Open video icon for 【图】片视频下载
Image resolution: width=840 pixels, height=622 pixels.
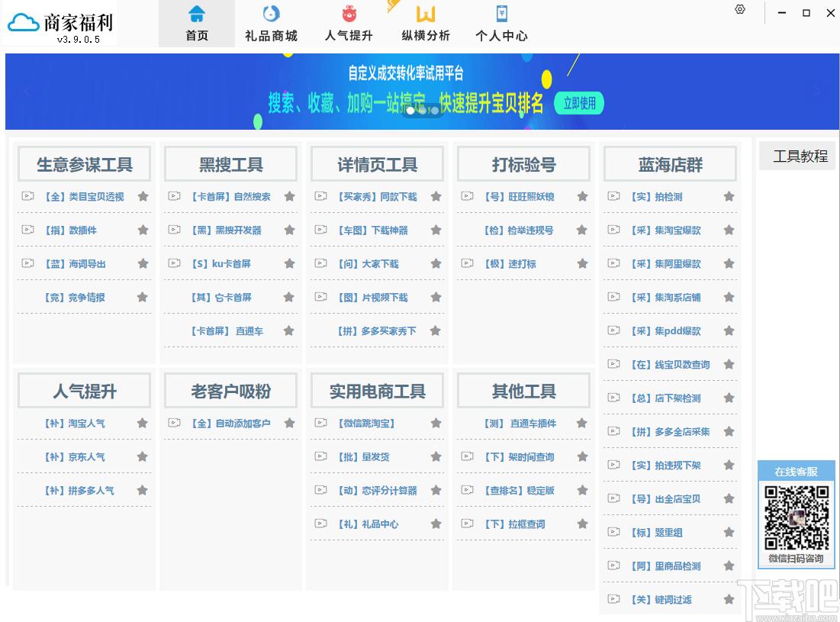[321, 297]
